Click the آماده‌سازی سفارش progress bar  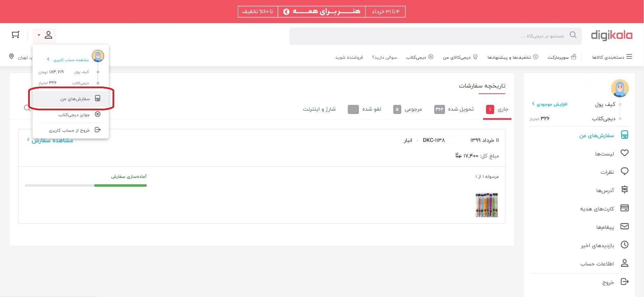coord(86,185)
